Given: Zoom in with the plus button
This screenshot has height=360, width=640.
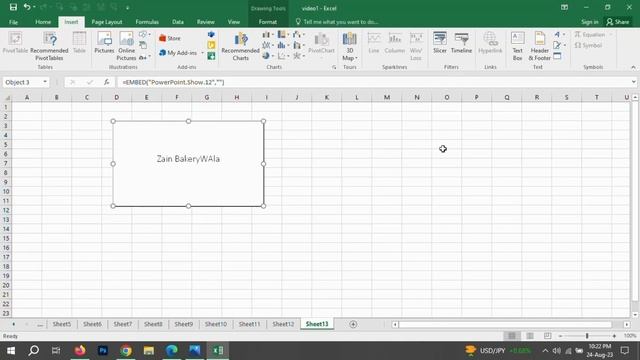Looking at the screenshot, I should coord(614,336).
